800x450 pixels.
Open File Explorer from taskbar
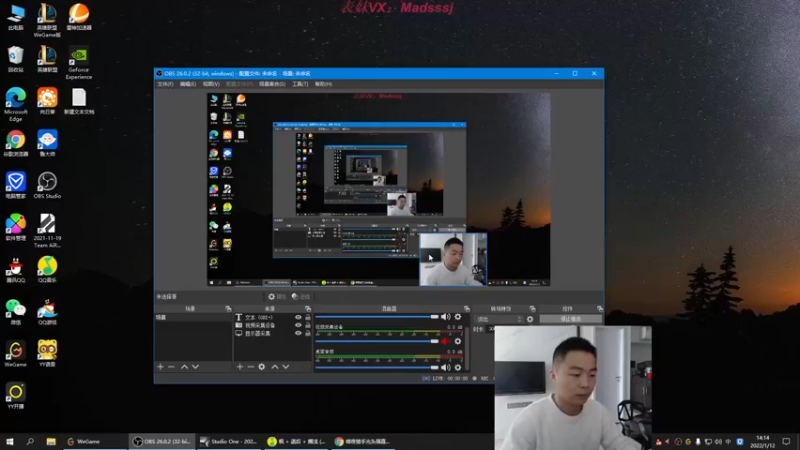pyautogui.click(x=51, y=441)
